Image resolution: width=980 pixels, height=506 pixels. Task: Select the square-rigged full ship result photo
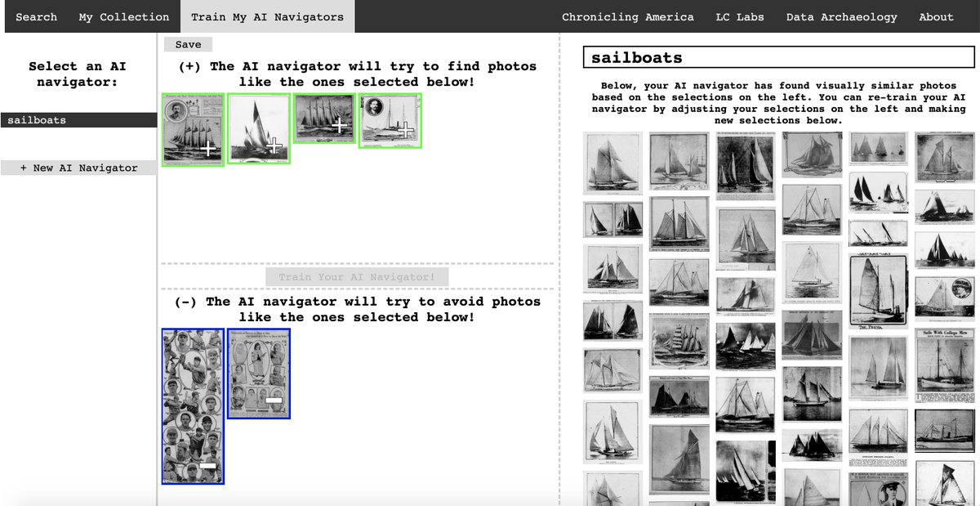679,343
